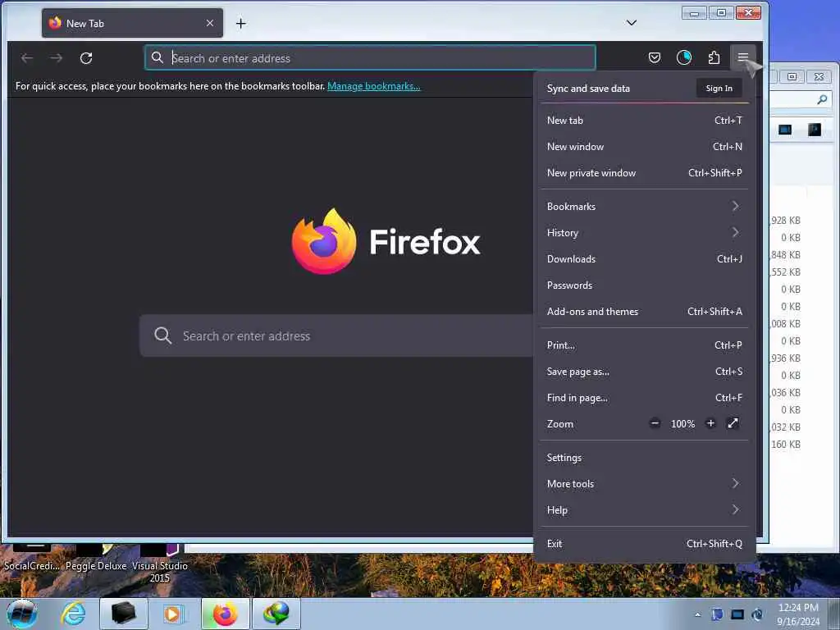Open the Extensions puzzle icon

point(714,57)
